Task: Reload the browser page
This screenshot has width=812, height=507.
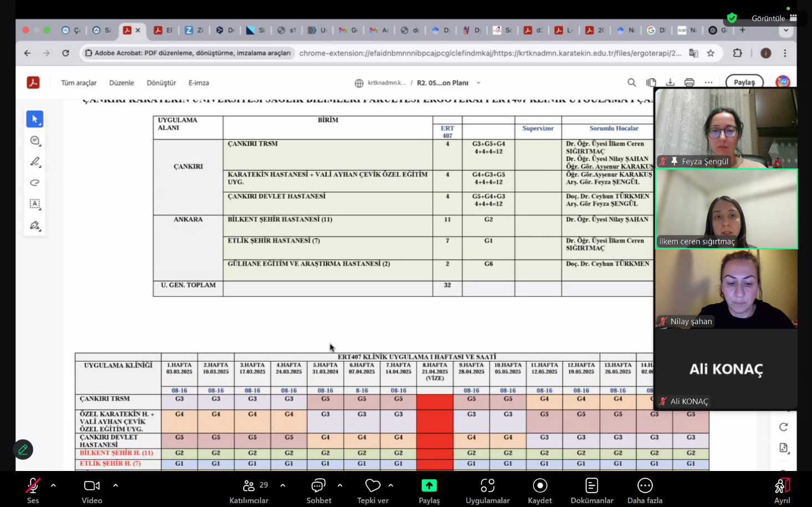Action: 65,53
